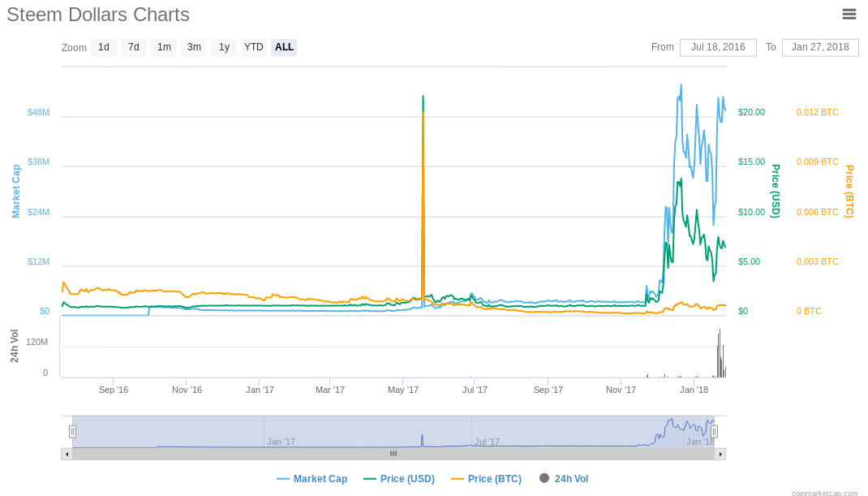Click the navigator right scroll arrow
Viewport: 868px width, 496px height.
pos(720,454)
